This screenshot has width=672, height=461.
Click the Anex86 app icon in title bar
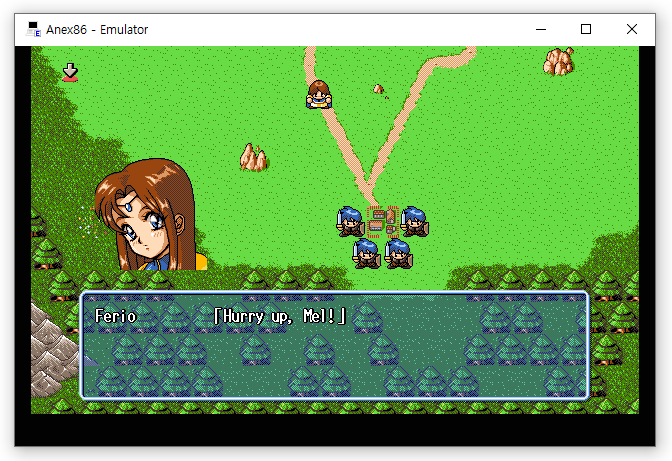(33, 29)
